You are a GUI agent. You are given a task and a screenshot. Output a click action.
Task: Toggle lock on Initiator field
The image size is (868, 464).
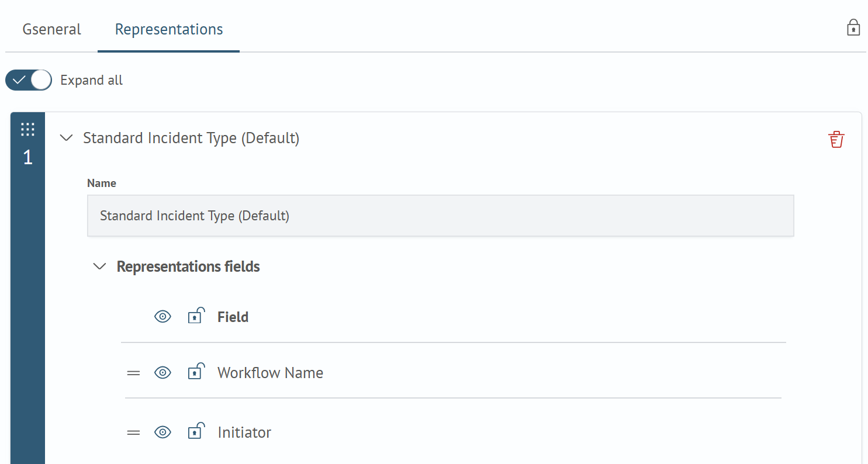point(196,431)
